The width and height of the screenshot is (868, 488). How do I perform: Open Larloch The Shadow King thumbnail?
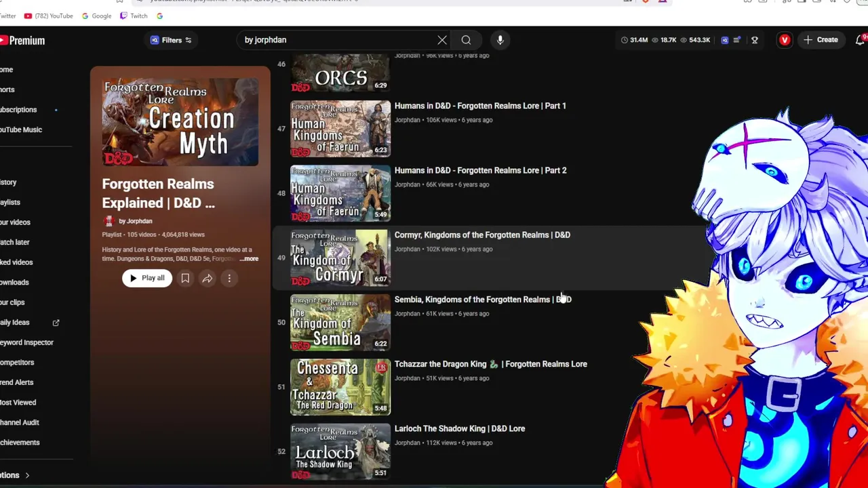[340, 451]
